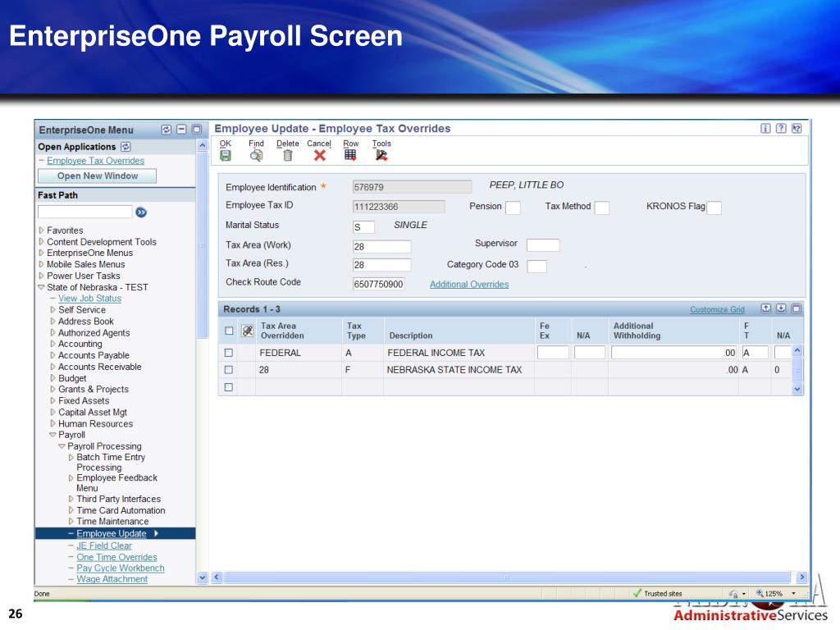Click the Fast Path go arrow icon
The height and width of the screenshot is (630, 840).
tap(141, 212)
